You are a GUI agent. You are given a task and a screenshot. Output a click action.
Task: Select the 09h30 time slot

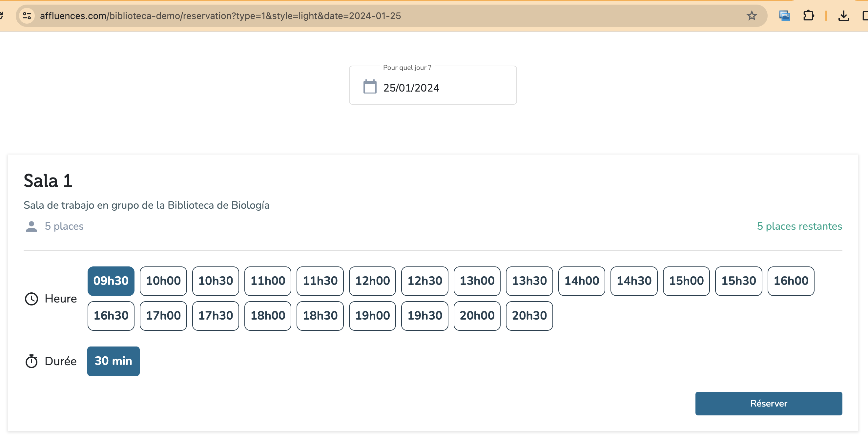(111, 281)
